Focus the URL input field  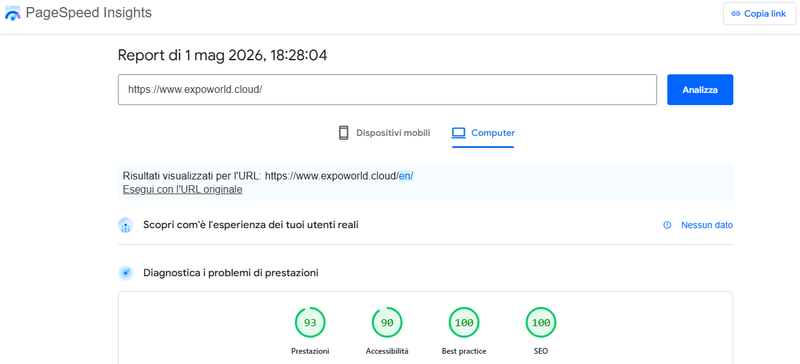coord(387,90)
